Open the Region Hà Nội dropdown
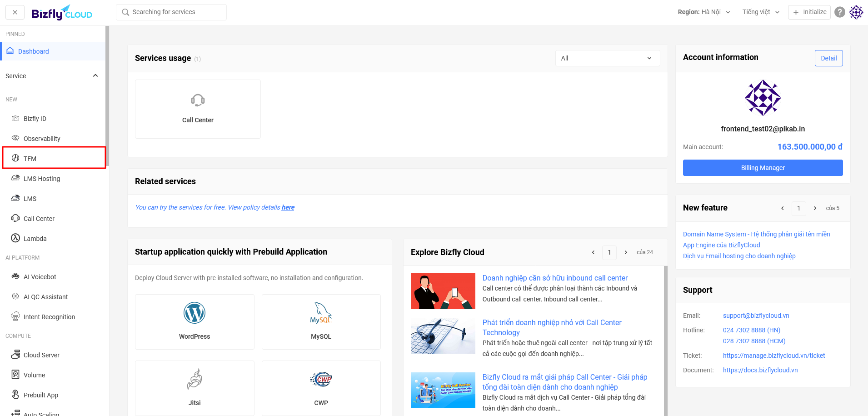Image resolution: width=868 pixels, height=416 pixels. coord(704,12)
